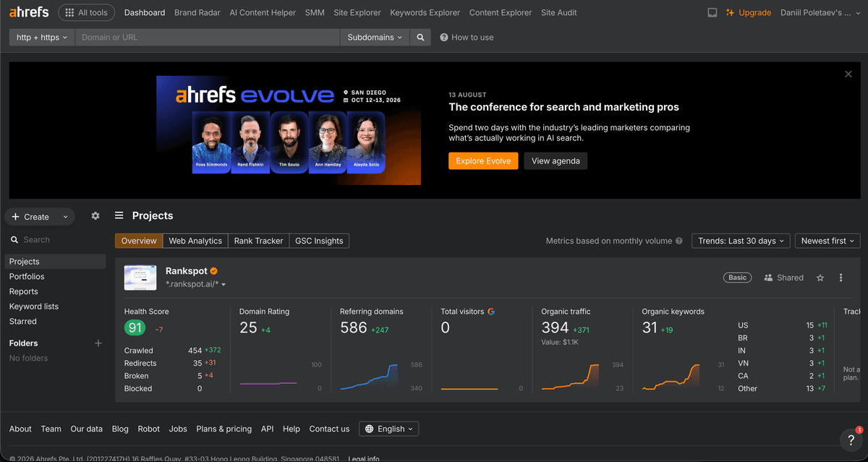Star the Rankspot project
Viewport: 868px width, 462px height.
(820, 278)
